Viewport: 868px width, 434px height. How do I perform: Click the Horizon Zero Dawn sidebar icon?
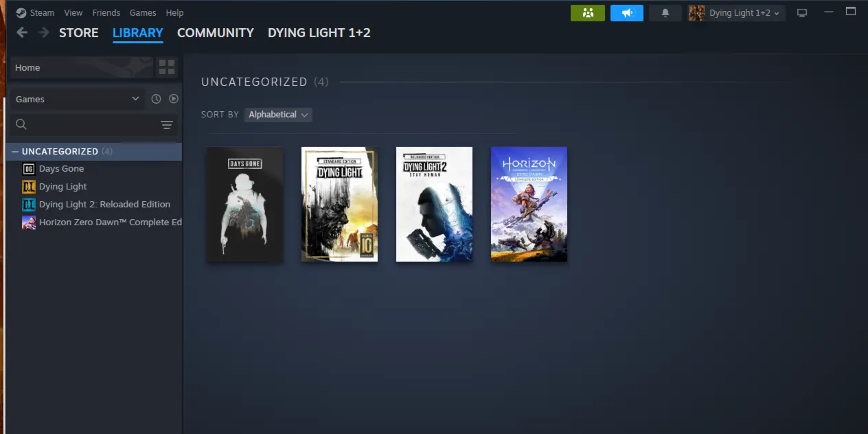coord(29,222)
